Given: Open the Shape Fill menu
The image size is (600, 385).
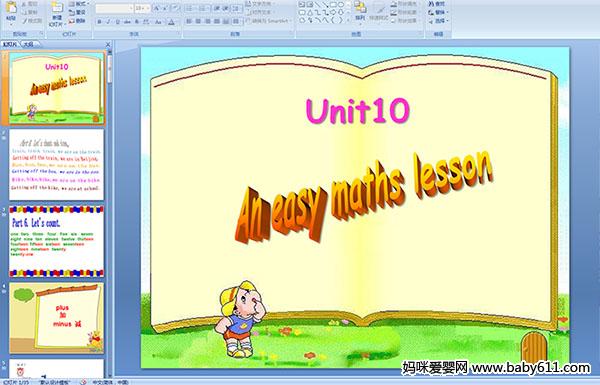Looking at the screenshot, I should (x=405, y=4).
